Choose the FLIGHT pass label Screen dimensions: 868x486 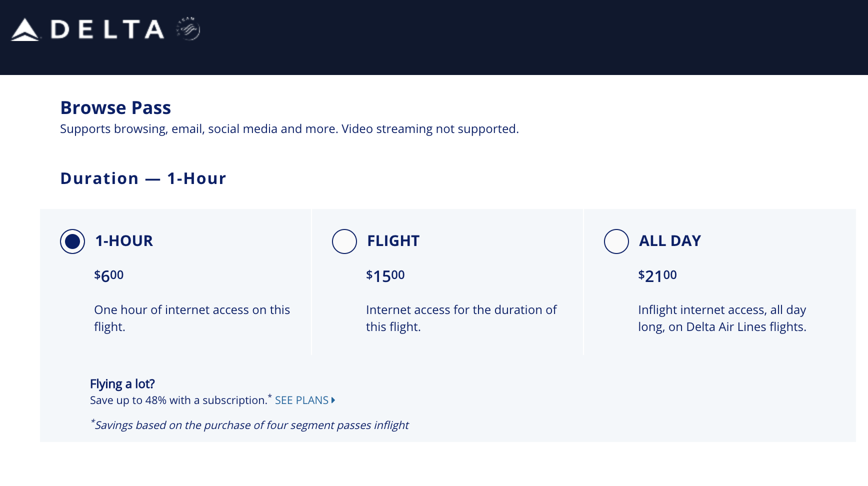pos(393,241)
